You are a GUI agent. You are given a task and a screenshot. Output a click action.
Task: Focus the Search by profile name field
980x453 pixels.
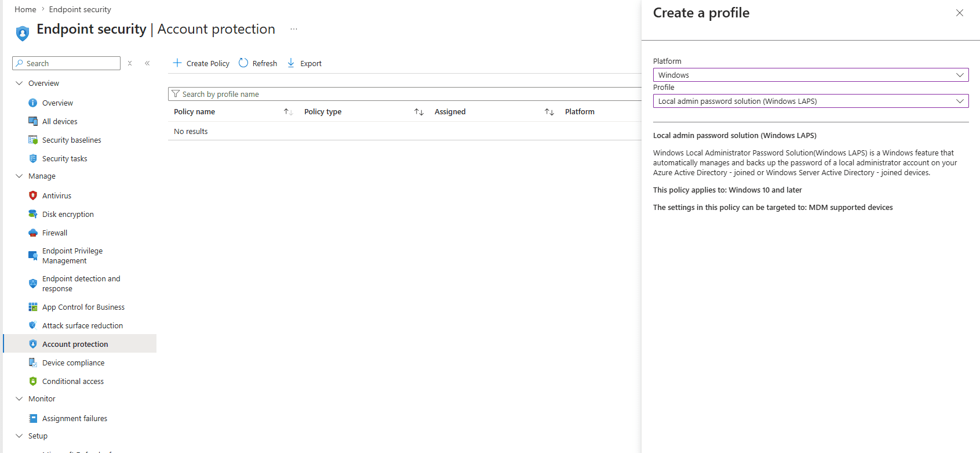coord(405,94)
